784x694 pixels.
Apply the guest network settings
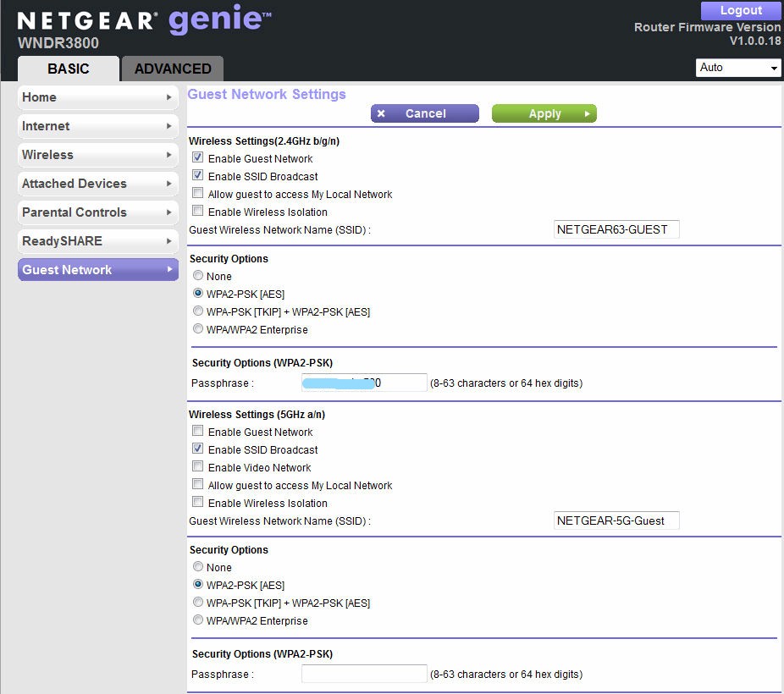[x=544, y=113]
